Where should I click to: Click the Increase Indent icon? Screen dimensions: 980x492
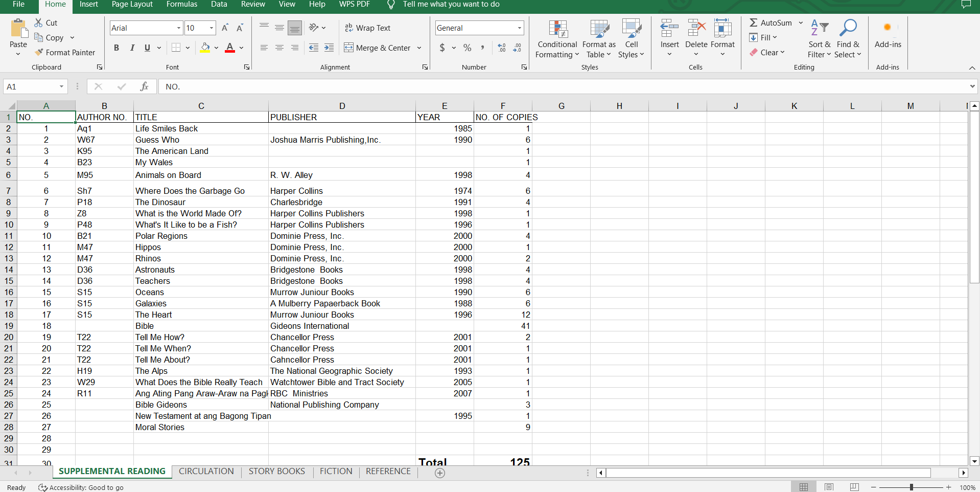pos(329,48)
